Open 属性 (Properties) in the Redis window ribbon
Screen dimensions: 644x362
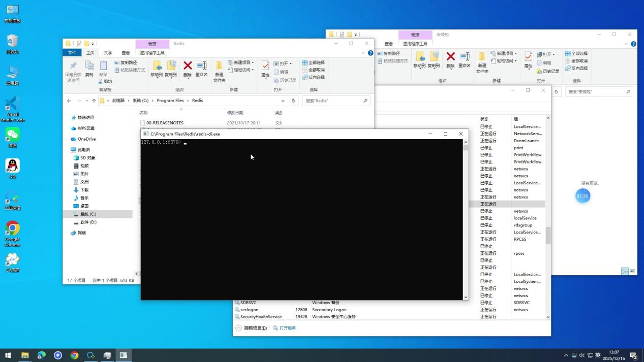tap(265, 68)
